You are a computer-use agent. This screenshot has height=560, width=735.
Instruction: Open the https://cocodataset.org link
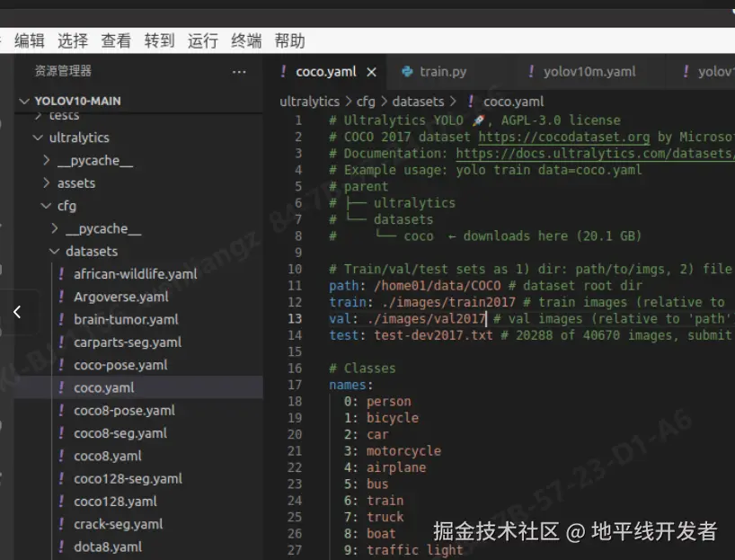pos(564,137)
